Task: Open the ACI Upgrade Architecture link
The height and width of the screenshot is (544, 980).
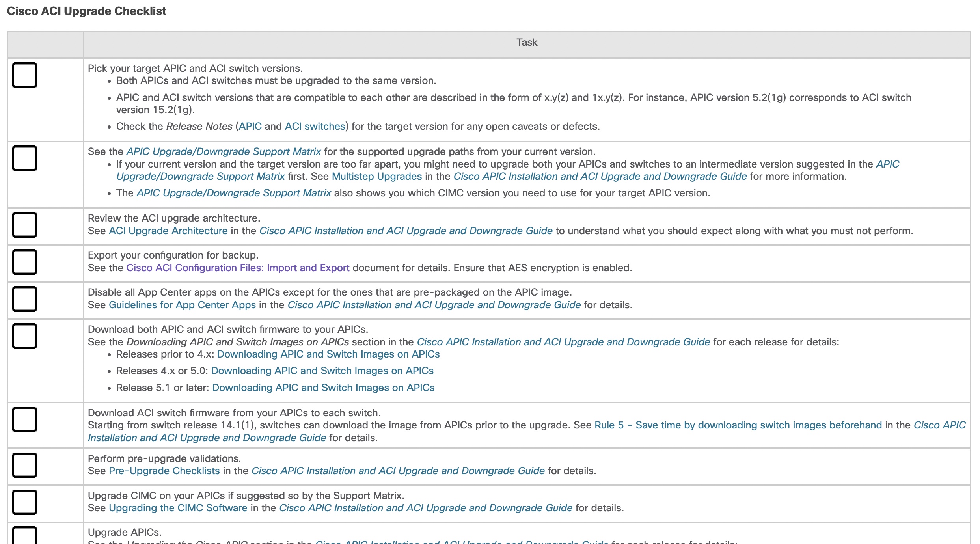Action: point(168,231)
